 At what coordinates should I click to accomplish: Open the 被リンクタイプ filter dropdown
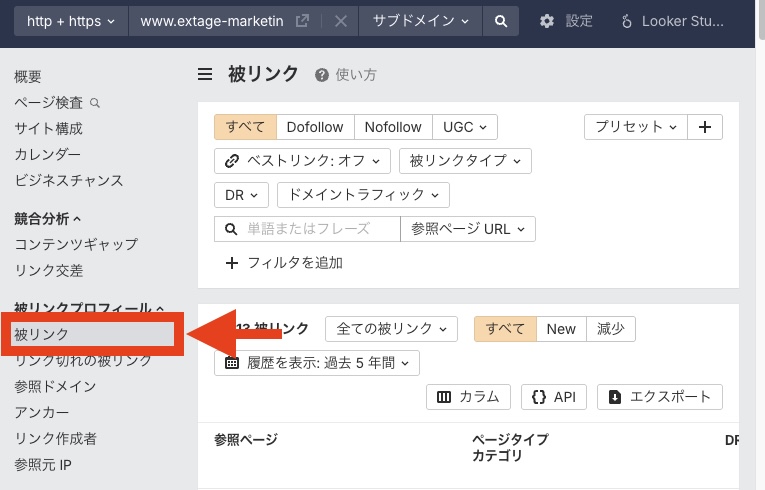pyautogui.click(x=465, y=161)
